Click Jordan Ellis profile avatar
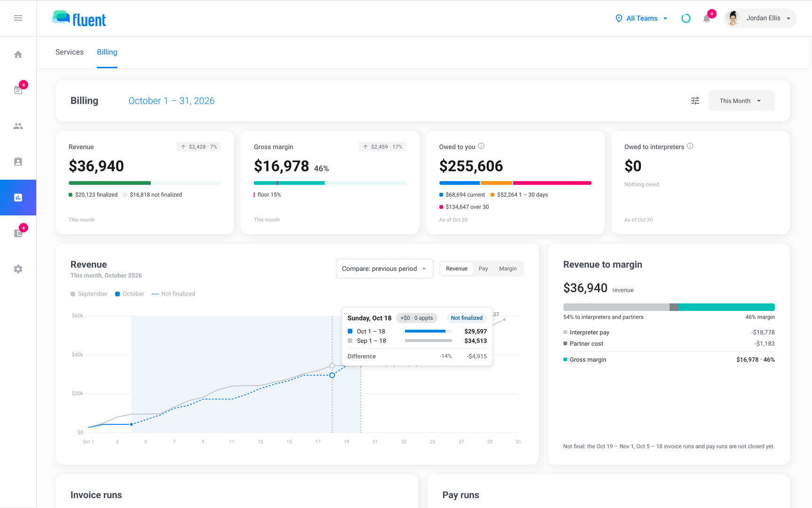 (x=733, y=18)
